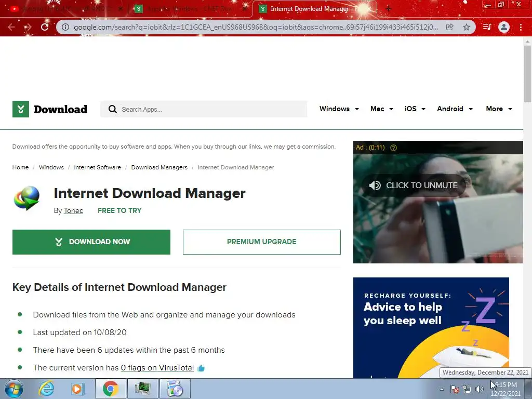Click the FREE TO TRY label
Screen dimensions: 532x399
[119, 211]
